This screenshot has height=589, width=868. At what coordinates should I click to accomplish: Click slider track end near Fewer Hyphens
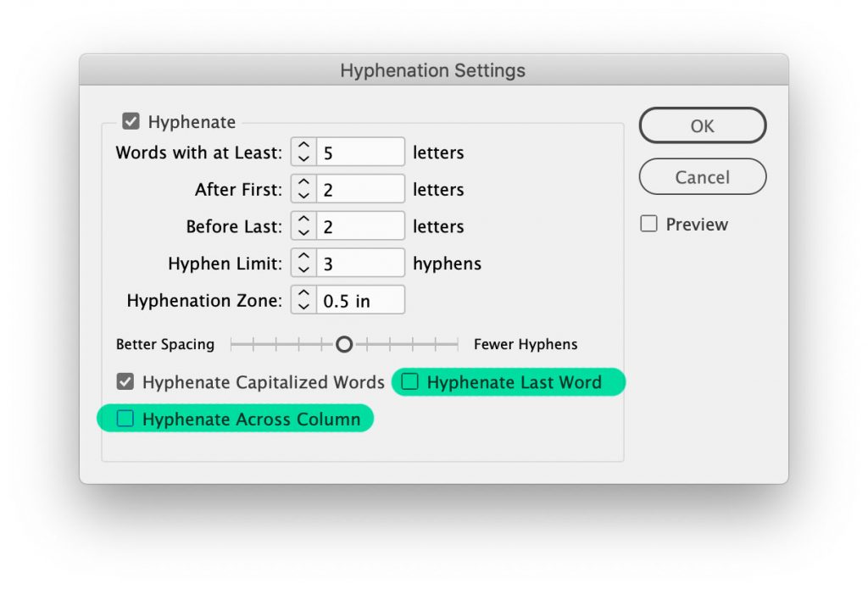pyautogui.click(x=456, y=344)
